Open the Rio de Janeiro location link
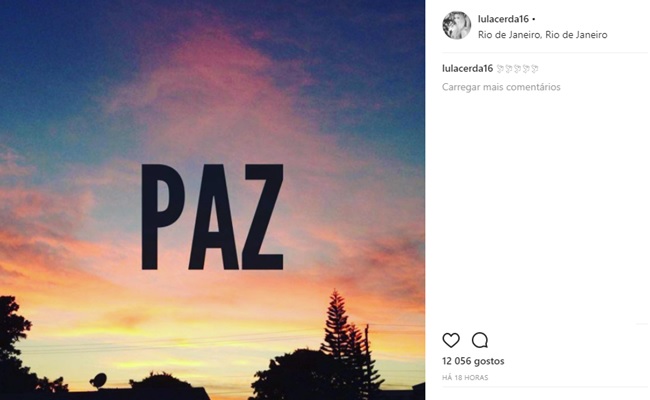This screenshot has height=400, width=650. (x=528, y=35)
